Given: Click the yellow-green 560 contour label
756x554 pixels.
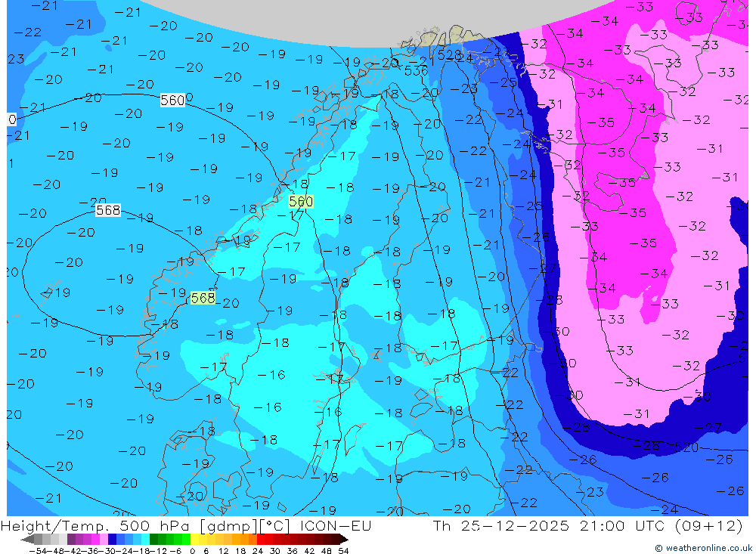Looking at the screenshot, I should [301, 202].
